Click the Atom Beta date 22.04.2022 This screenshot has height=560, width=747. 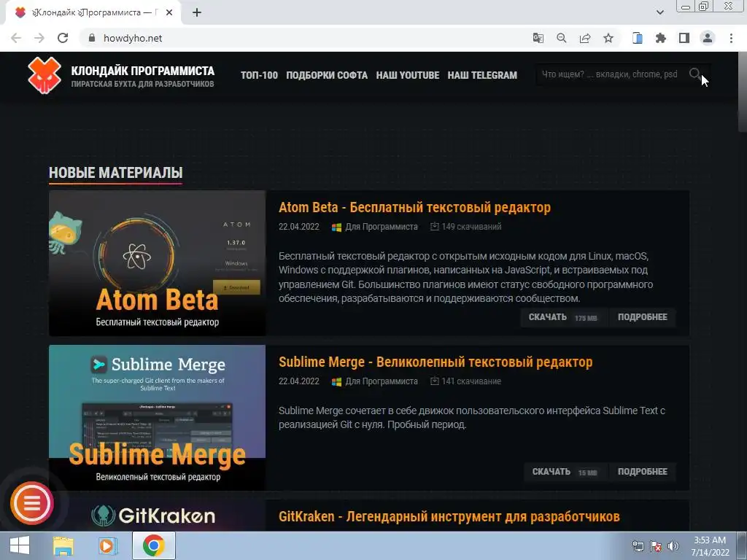tap(298, 227)
